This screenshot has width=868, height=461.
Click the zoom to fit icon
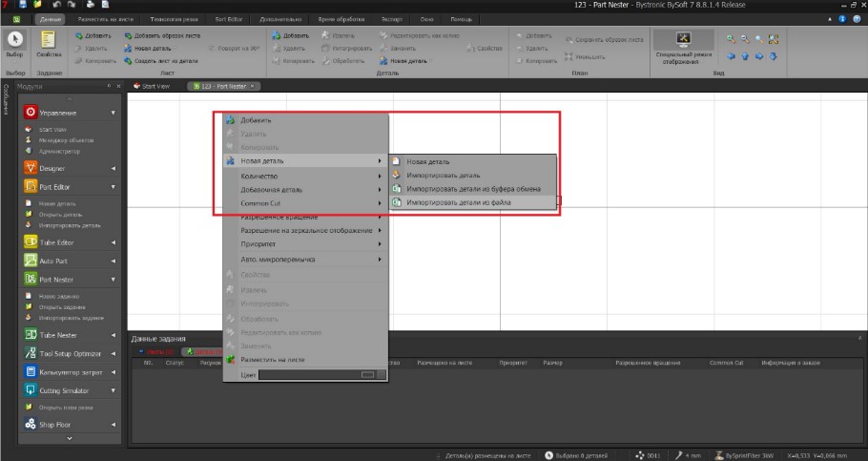pos(774,39)
